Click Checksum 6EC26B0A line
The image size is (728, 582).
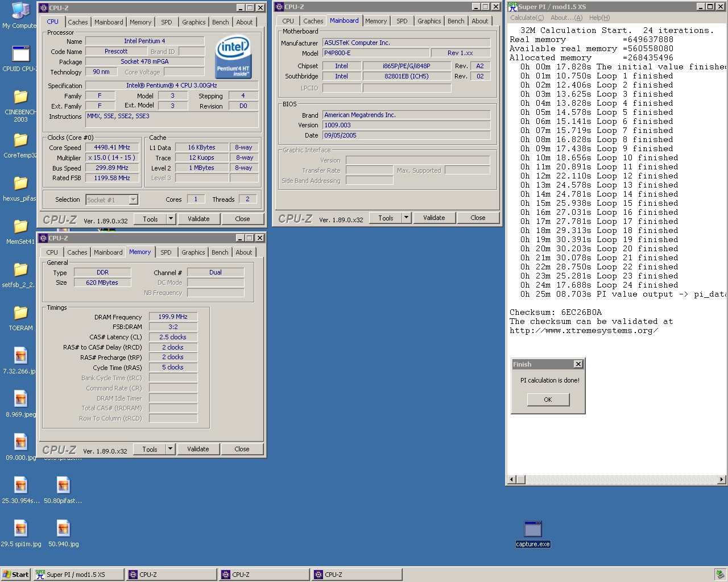[556, 313]
